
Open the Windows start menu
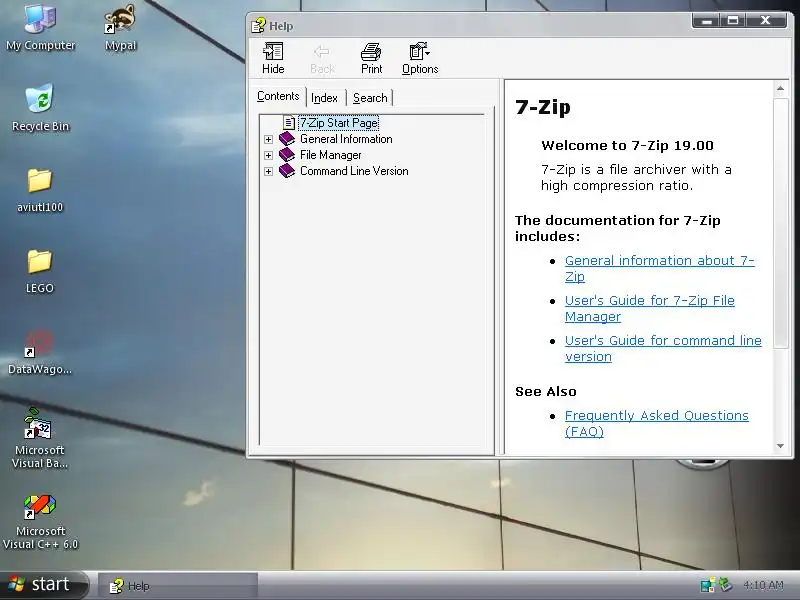(43, 585)
